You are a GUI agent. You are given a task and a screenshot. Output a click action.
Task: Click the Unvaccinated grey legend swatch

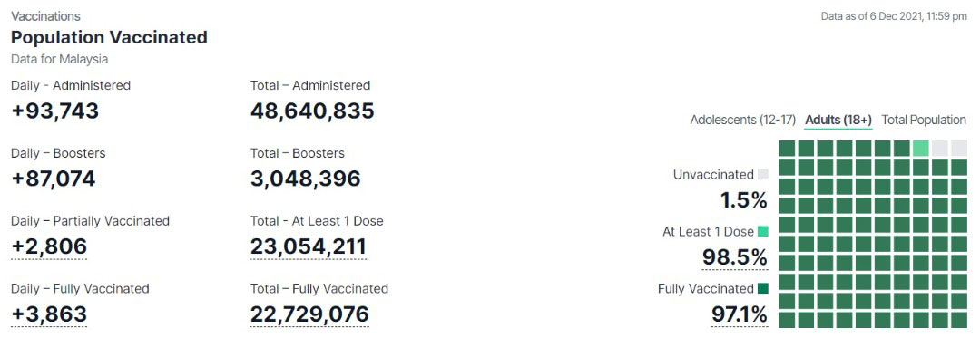pos(762,175)
